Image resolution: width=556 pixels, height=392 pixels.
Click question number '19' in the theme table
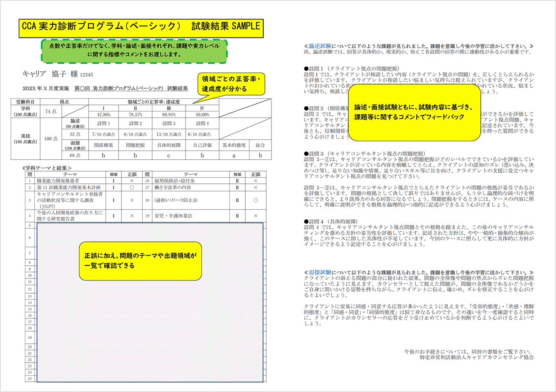pos(30,337)
